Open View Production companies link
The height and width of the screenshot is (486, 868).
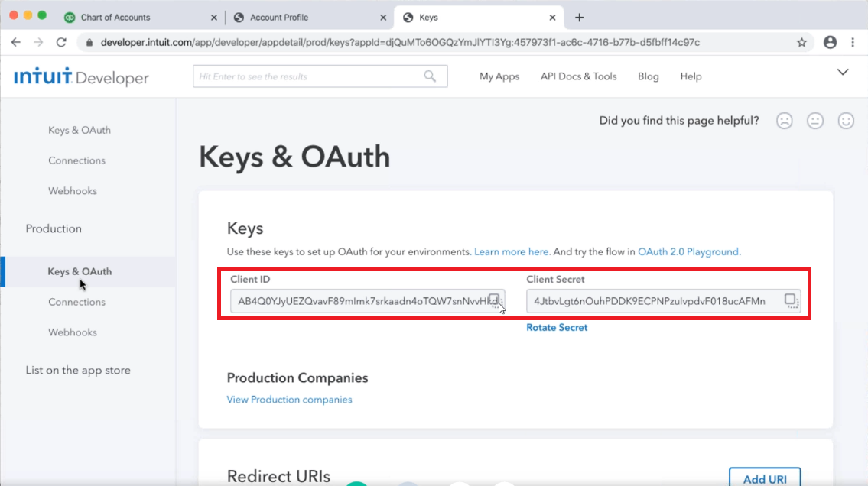[290, 399]
